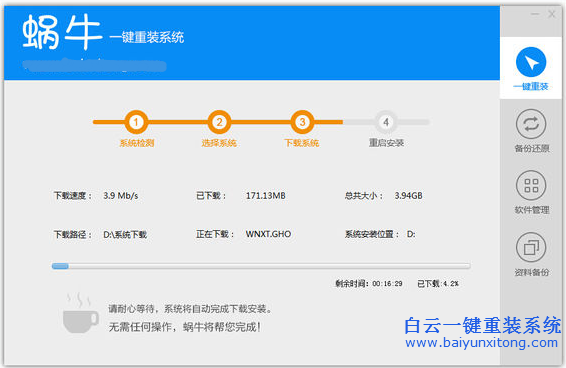Click the 下载速度 label
This screenshot has height=368, width=566.
[x=73, y=196]
